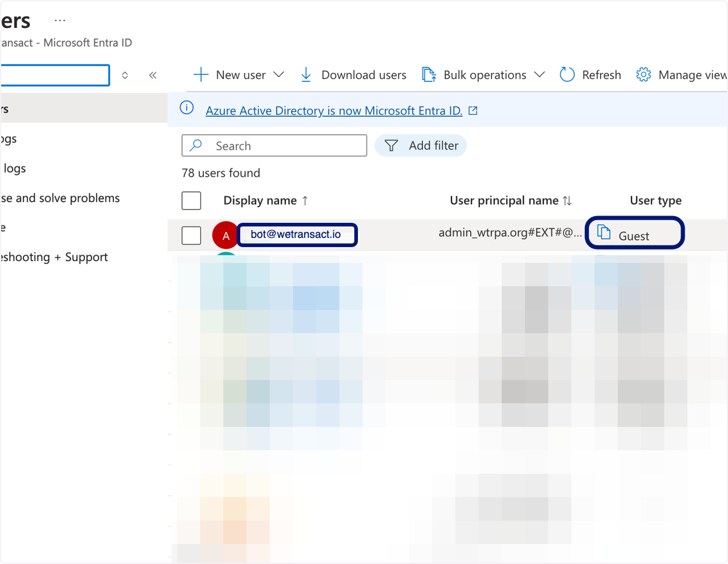Open the New user dropdown arrow
The image size is (728, 564).
click(x=278, y=75)
